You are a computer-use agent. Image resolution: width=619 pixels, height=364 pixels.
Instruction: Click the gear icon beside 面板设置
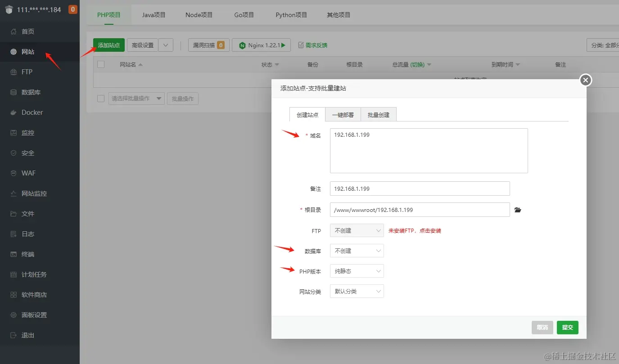tap(14, 315)
